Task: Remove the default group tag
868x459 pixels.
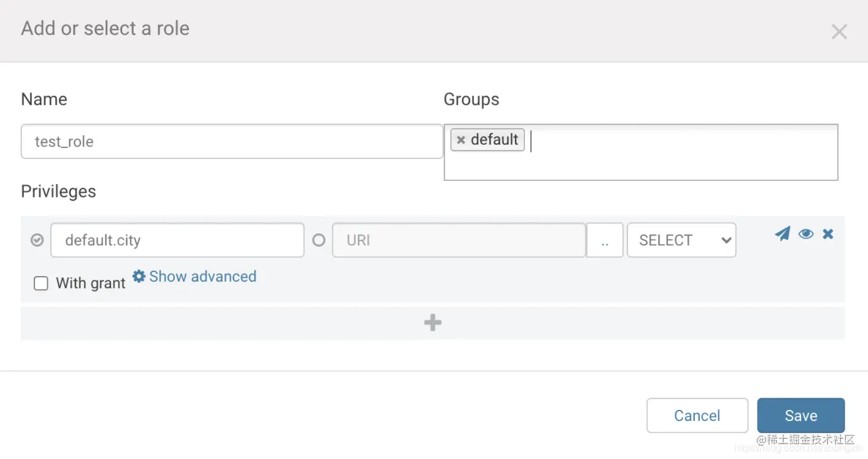Action: [461, 140]
